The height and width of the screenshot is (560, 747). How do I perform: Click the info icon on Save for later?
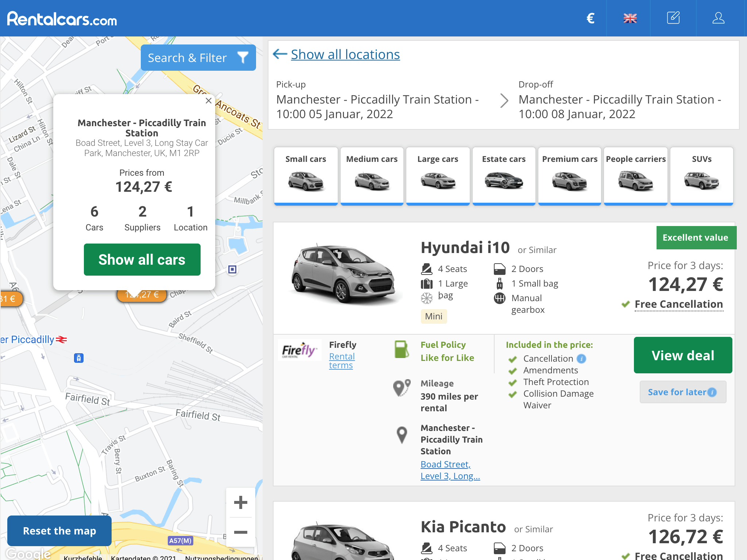(x=712, y=392)
